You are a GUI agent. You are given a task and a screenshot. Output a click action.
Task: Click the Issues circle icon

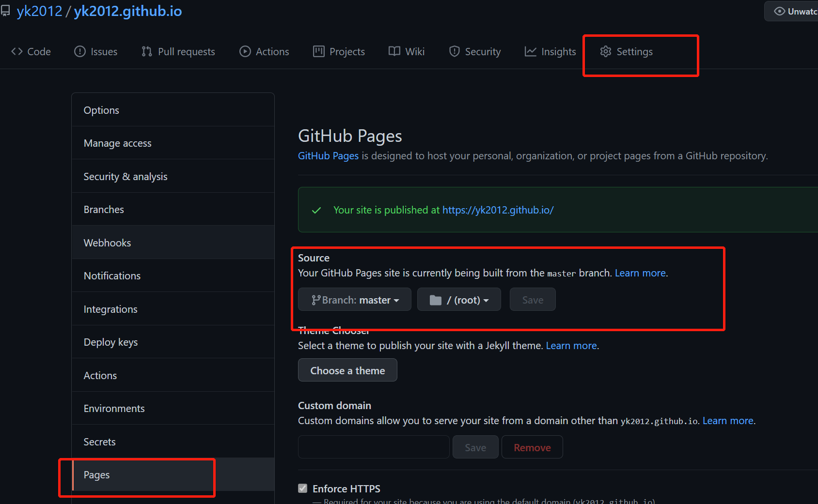80,51
